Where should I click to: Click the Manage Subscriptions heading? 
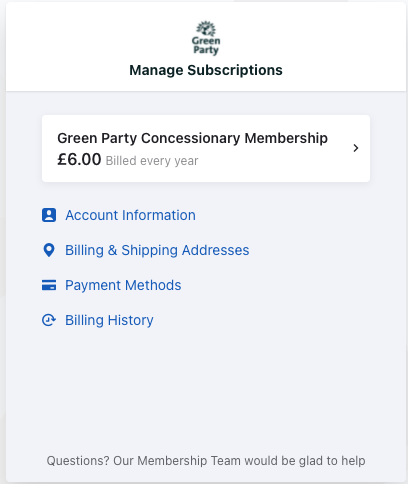pos(206,70)
